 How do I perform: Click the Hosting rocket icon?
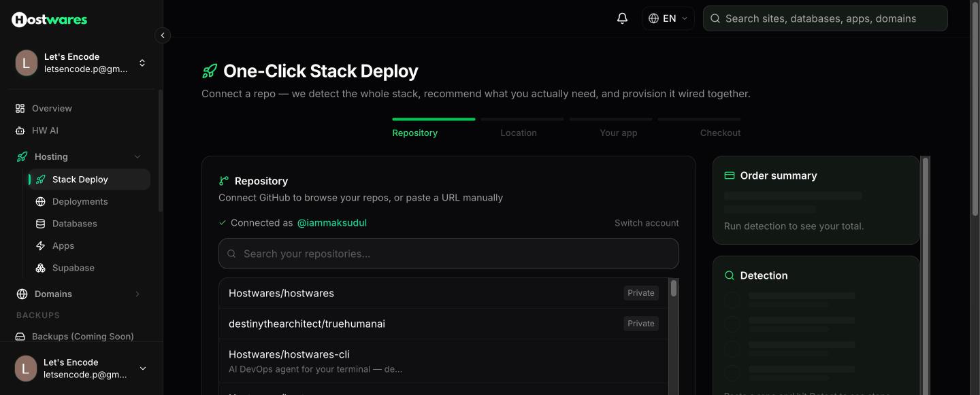(x=22, y=156)
